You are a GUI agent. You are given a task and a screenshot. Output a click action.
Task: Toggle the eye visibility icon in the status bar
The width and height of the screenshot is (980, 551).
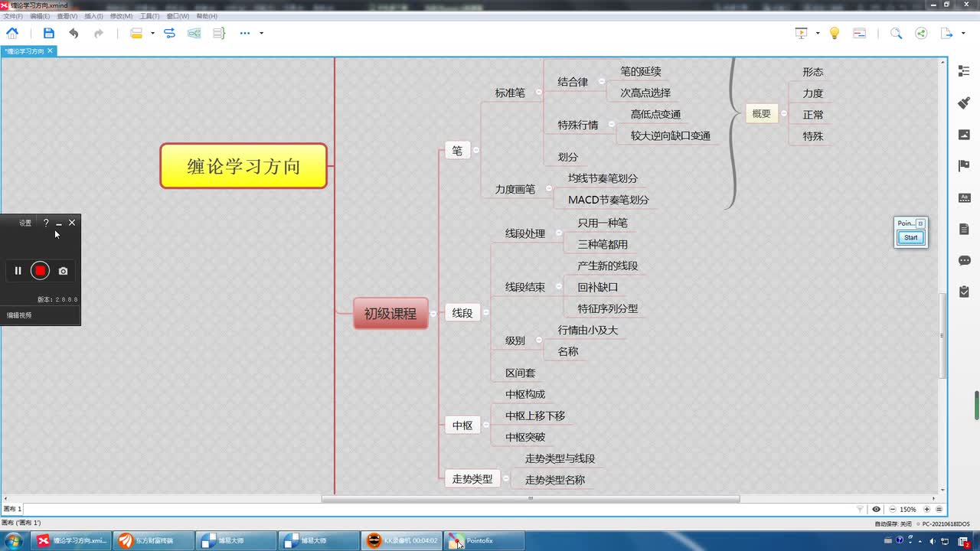(x=876, y=509)
